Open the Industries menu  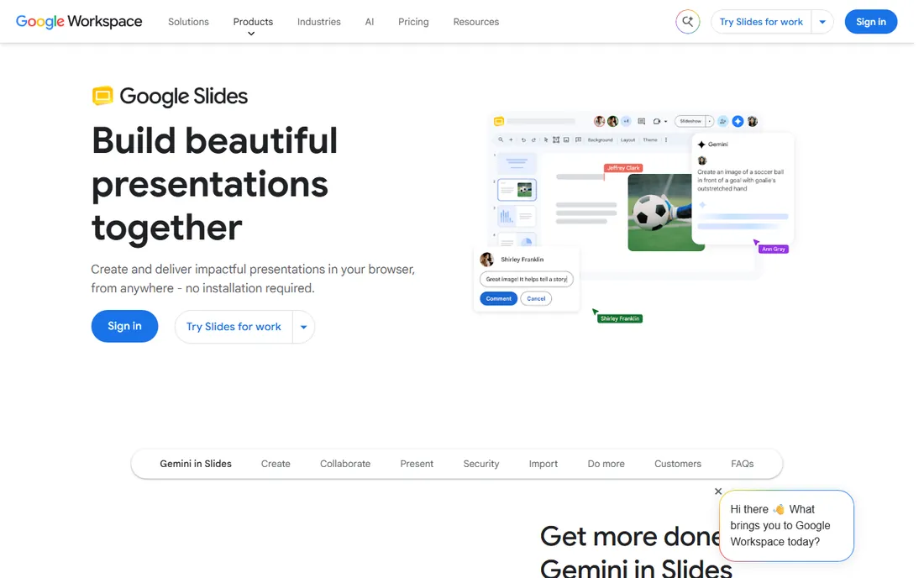click(x=319, y=22)
